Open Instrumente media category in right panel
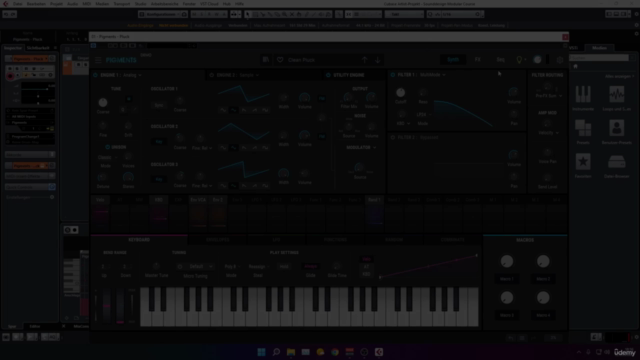This screenshot has height=360, width=640. point(583,98)
